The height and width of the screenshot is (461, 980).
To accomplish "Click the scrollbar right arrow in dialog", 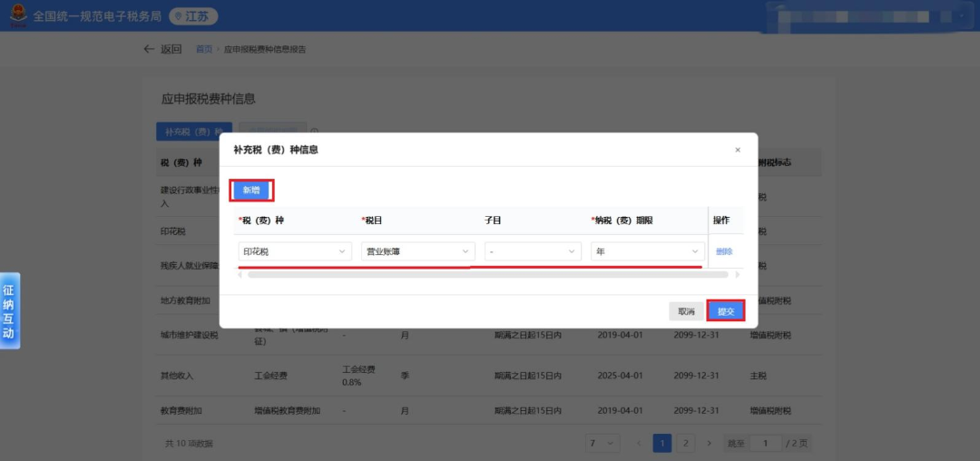I will click(x=737, y=274).
